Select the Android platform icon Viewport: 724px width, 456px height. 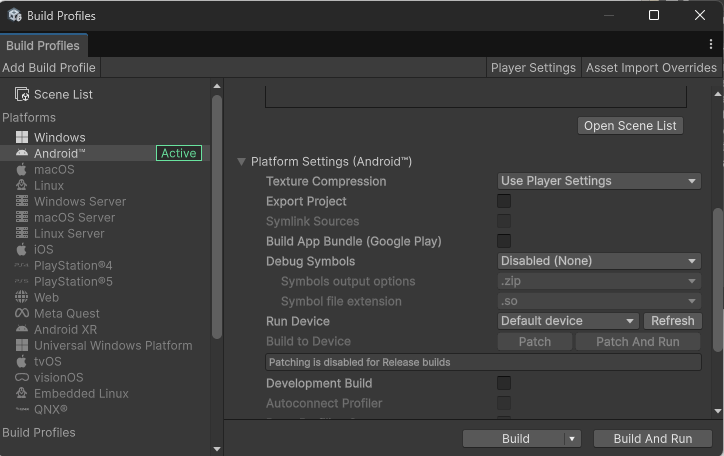click(22, 153)
